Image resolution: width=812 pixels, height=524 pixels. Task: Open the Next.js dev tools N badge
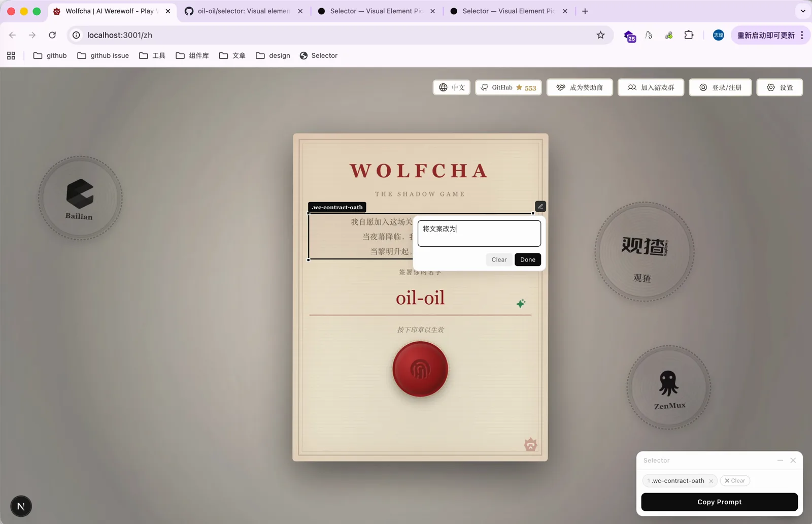pos(21,506)
